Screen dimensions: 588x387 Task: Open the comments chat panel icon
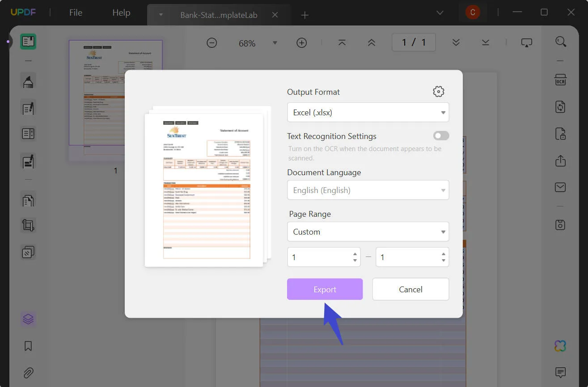[560, 372]
